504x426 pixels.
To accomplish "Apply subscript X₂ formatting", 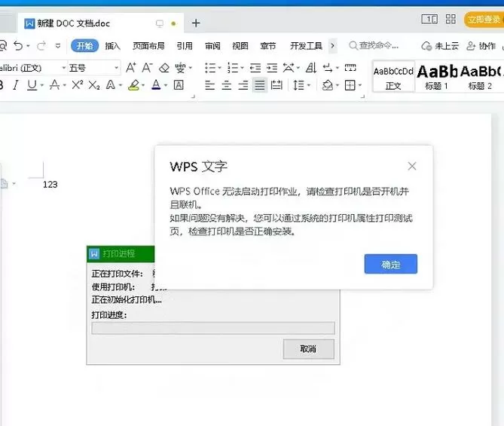I will [x=94, y=85].
